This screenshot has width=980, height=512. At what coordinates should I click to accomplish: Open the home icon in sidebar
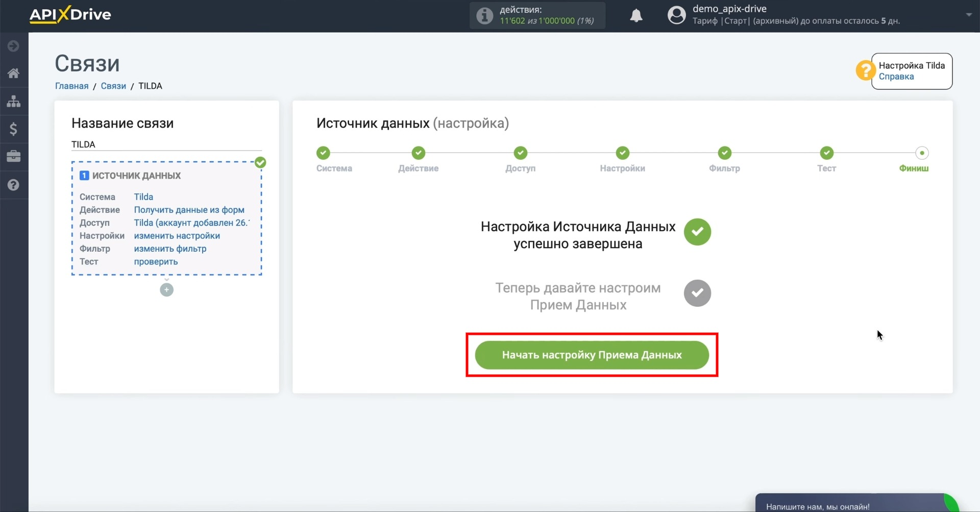click(x=14, y=73)
